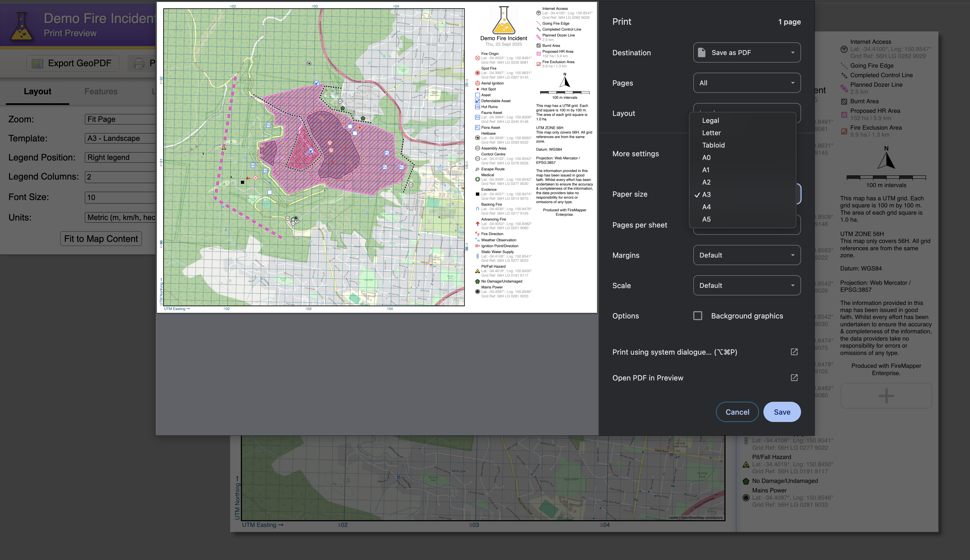Click external-link icon beside Print using system dialogue

[794, 352]
